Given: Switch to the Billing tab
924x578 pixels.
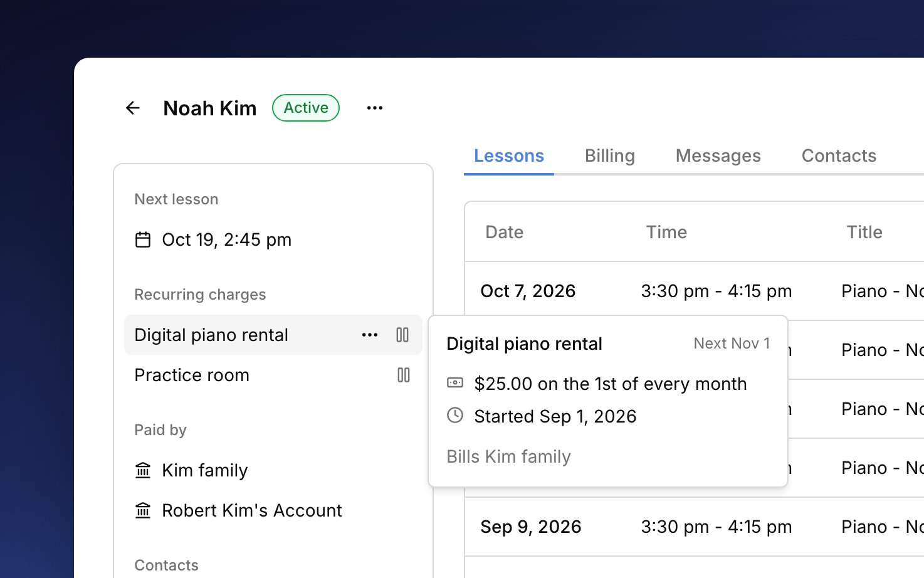Looking at the screenshot, I should point(610,155).
